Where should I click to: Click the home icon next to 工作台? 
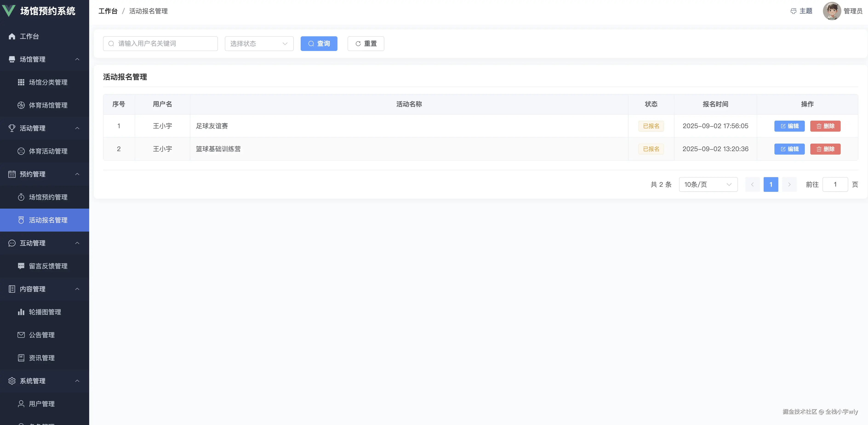point(12,36)
